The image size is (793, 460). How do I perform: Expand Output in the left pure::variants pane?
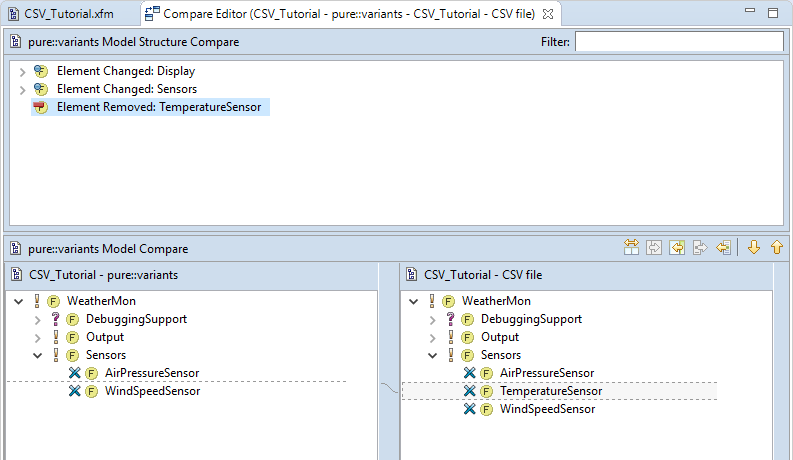[x=37, y=338]
